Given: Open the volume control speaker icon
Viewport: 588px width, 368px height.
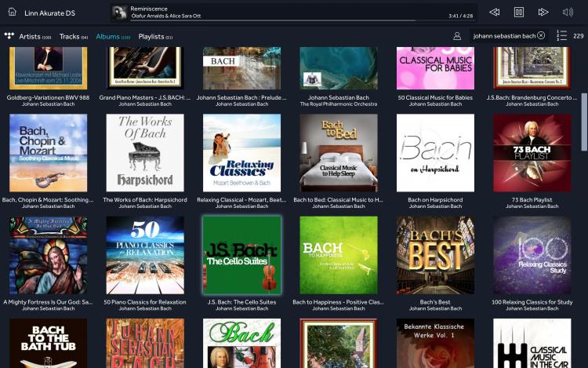Looking at the screenshot, I should click(x=568, y=13).
